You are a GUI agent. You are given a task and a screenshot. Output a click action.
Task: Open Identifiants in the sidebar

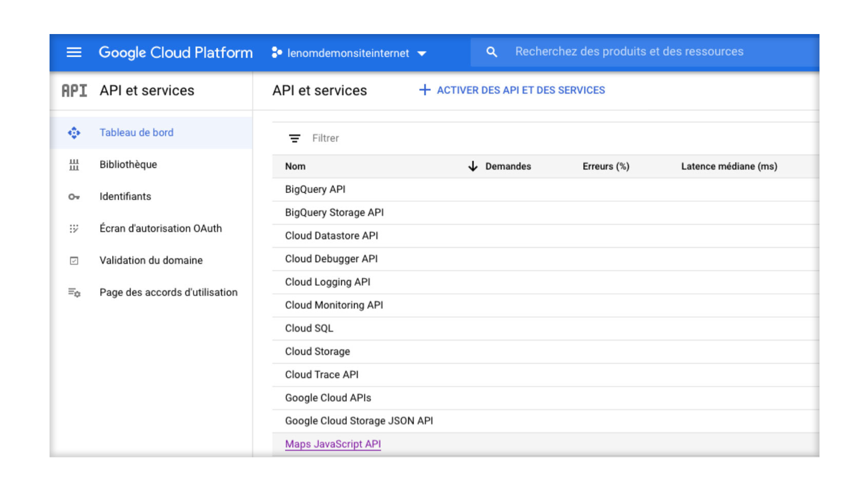click(125, 197)
